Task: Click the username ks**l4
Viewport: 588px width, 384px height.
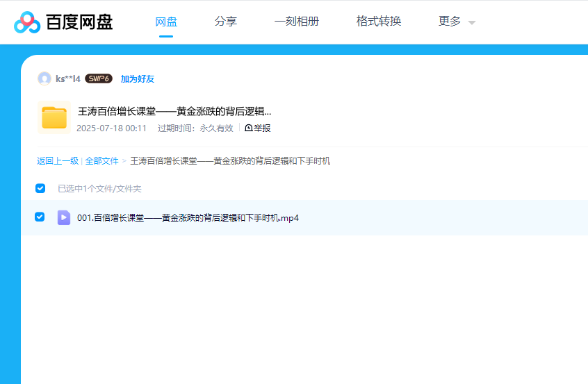Action: [x=68, y=79]
